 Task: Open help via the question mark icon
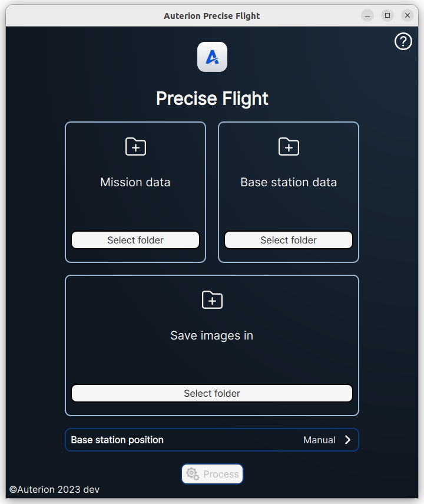(x=403, y=41)
